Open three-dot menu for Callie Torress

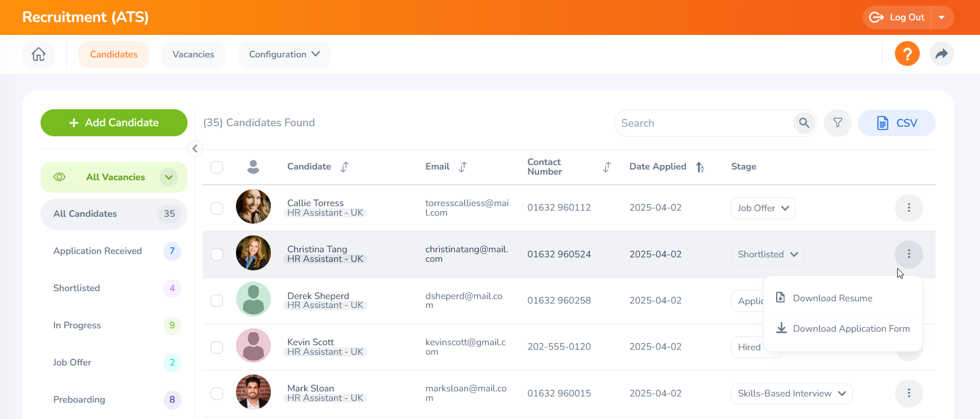click(908, 208)
